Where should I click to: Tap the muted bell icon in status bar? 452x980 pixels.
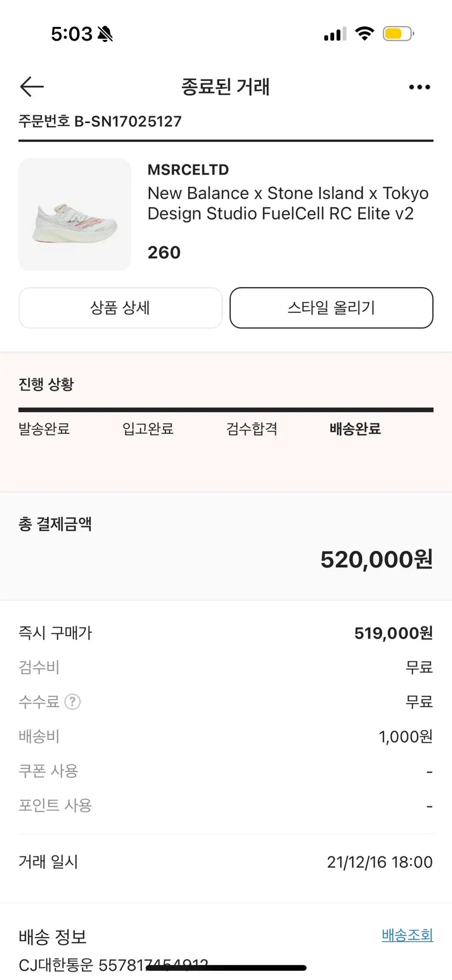tap(105, 34)
